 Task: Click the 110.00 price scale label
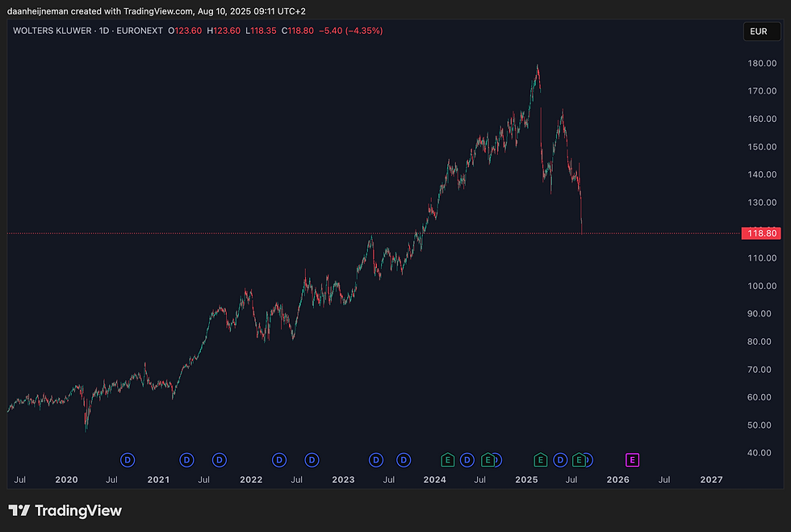click(762, 258)
